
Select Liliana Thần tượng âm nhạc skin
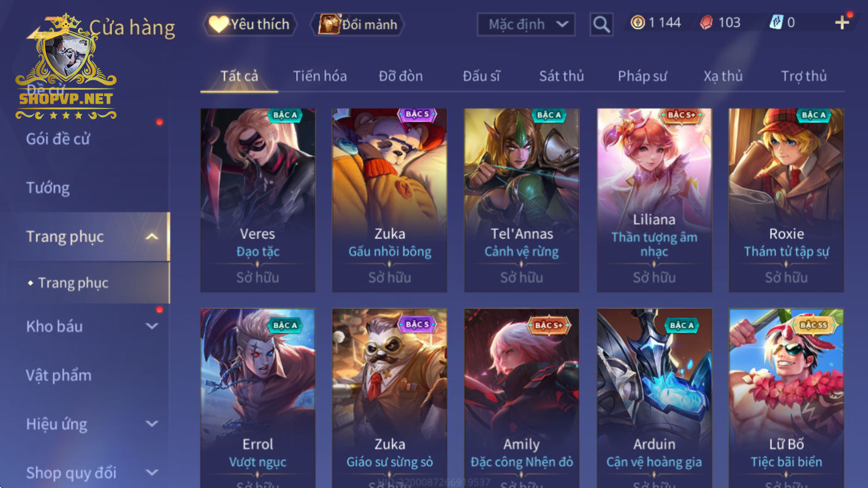point(654,200)
